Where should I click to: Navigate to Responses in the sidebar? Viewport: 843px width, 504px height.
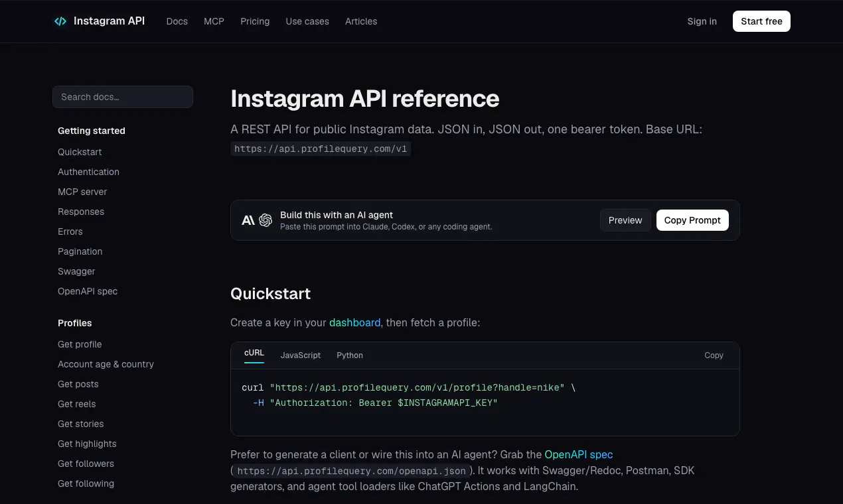(81, 212)
